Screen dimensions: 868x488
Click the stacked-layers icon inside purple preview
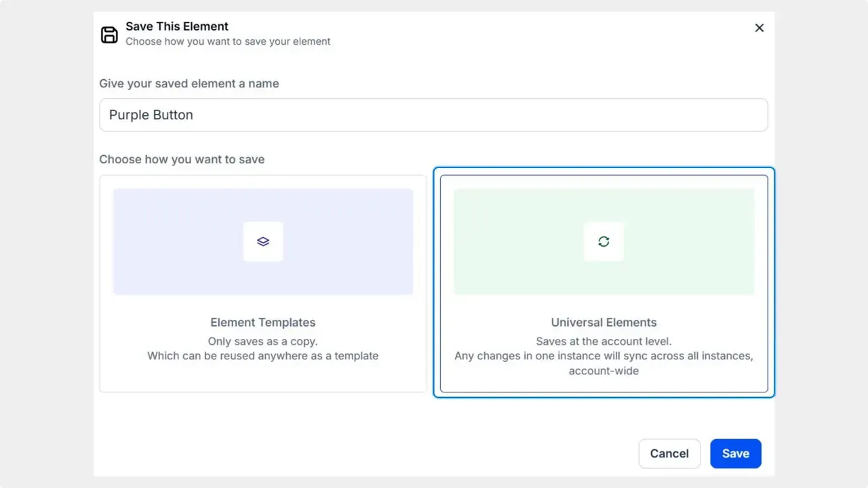tap(263, 241)
